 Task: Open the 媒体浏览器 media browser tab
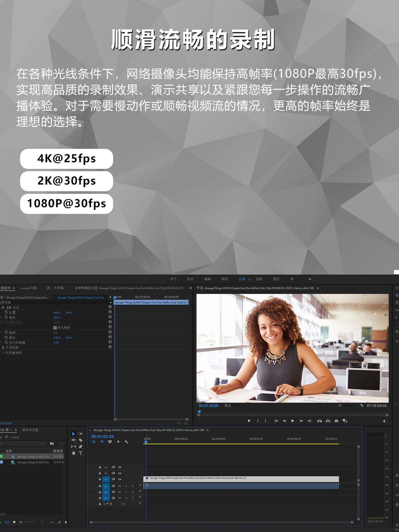coord(30,430)
